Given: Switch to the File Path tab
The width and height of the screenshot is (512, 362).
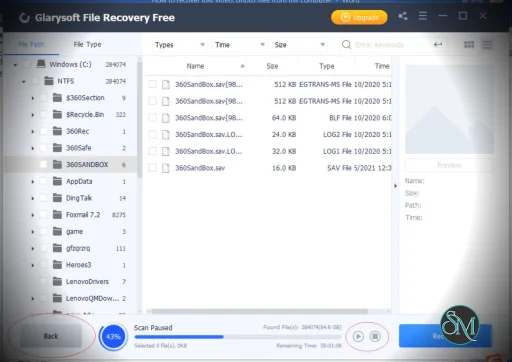Looking at the screenshot, I should (x=31, y=44).
